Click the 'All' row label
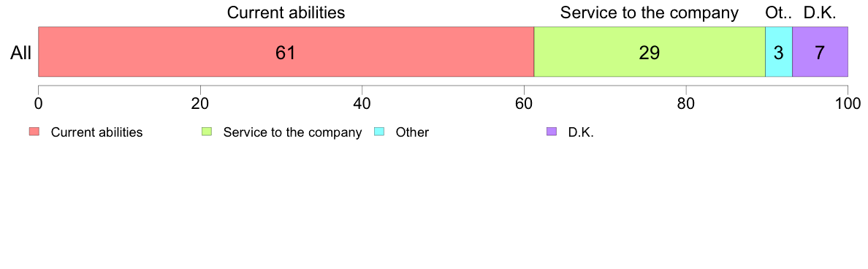The width and height of the screenshot is (868, 269). 21,53
